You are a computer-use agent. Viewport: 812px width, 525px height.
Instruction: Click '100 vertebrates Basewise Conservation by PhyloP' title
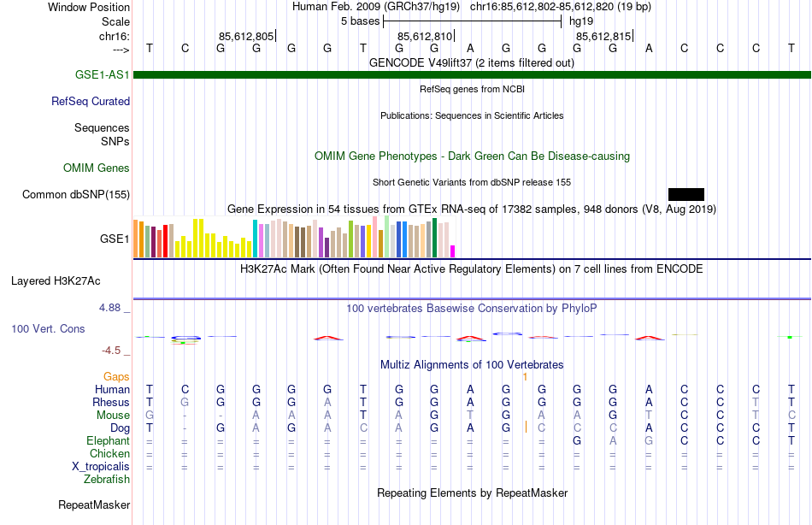(472, 309)
